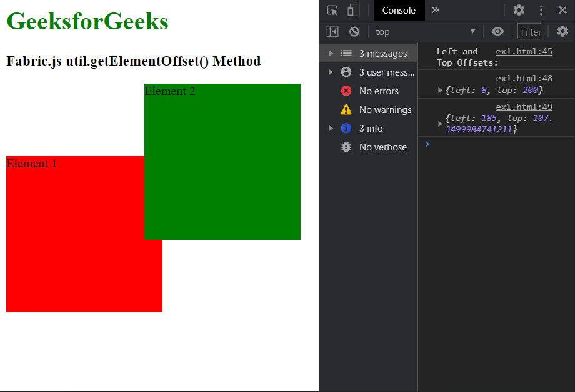Close the DevTools panel
Screen dimensions: 575x392
(x=563, y=10)
